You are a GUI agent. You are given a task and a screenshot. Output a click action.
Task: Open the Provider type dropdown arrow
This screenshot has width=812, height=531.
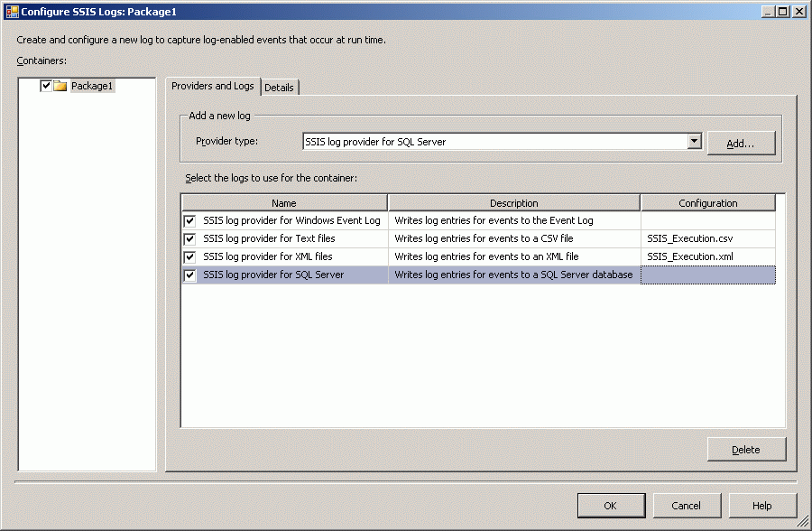[695, 141]
